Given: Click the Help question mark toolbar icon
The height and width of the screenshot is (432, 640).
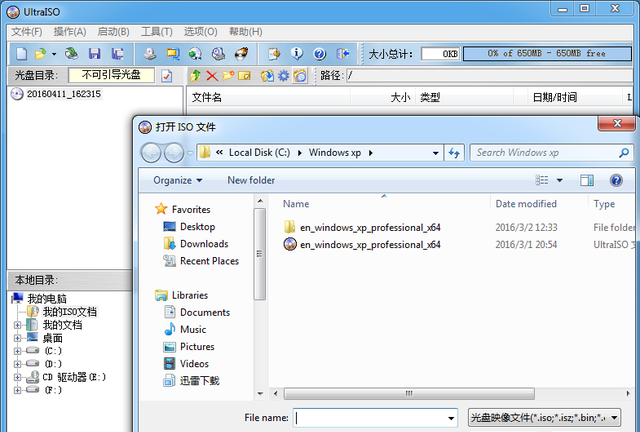Looking at the screenshot, I should coord(320,53).
